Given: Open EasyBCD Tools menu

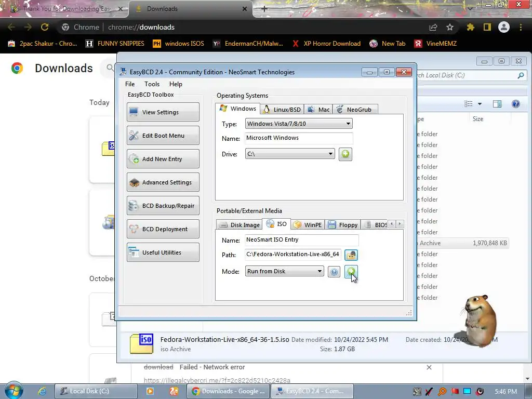Looking at the screenshot, I should [152, 84].
